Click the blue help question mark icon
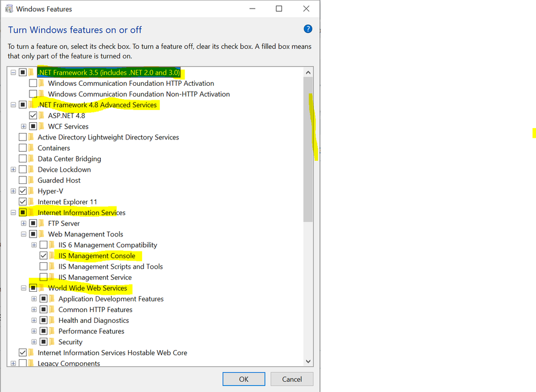Screen dimensions: 536x392 pyautogui.click(x=307, y=29)
